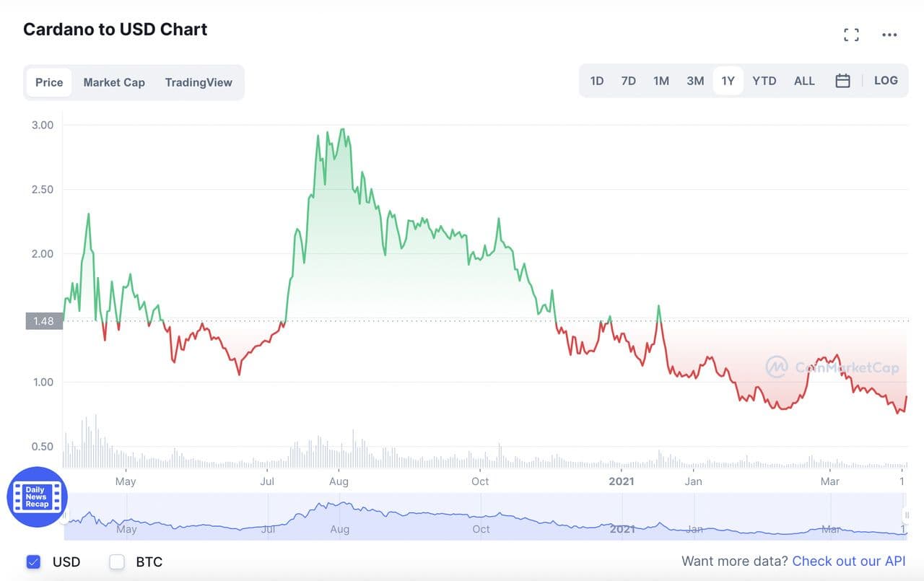Show ALL historical price data
The height and width of the screenshot is (581, 924).
pyautogui.click(x=804, y=81)
